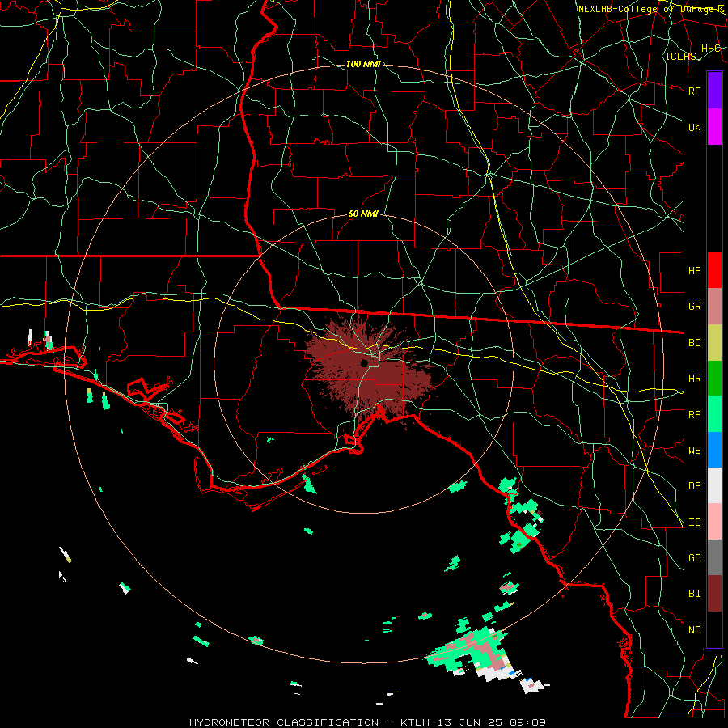Click the 'UK' legend label
This screenshot has width=728, height=728.
click(x=694, y=127)
